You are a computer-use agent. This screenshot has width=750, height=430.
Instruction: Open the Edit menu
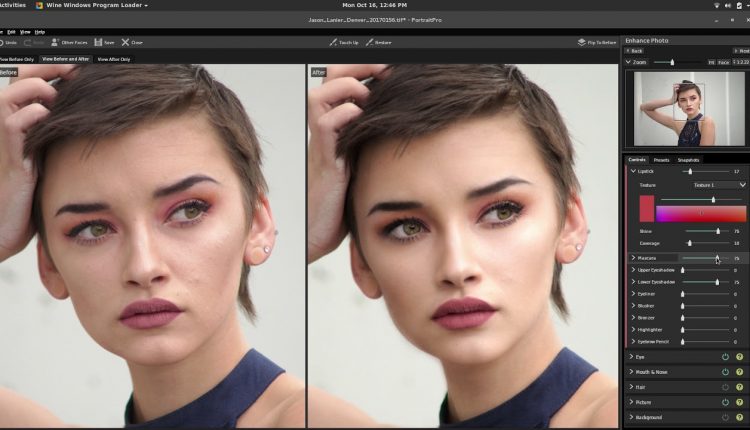(11, 32)
